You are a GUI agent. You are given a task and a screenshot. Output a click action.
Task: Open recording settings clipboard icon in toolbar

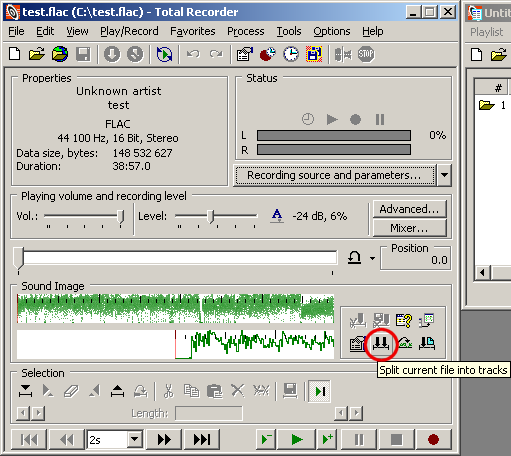[x=245, y=54]
